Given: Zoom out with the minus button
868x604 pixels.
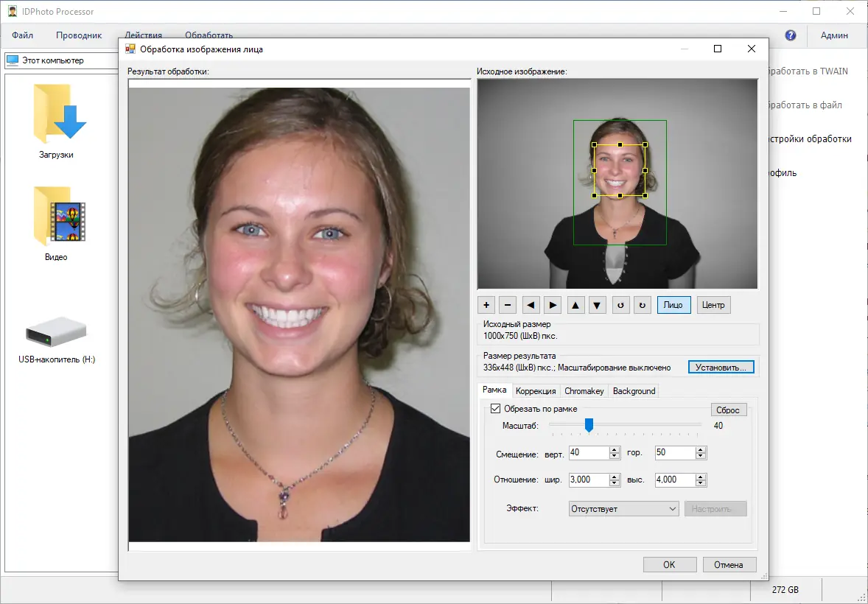Looking at the screenshot, I should 508,305.
